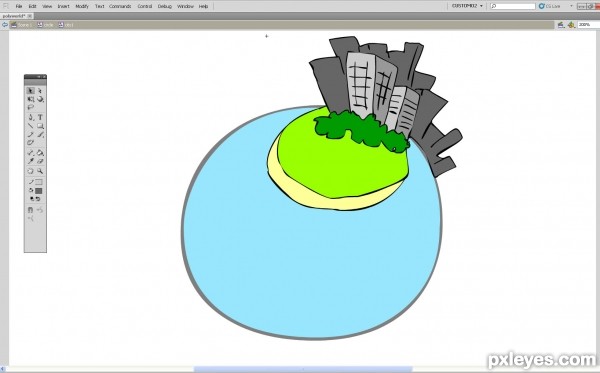Select the Zoom magnifier tool
This screenshot has width=600, height=373.
40,171
